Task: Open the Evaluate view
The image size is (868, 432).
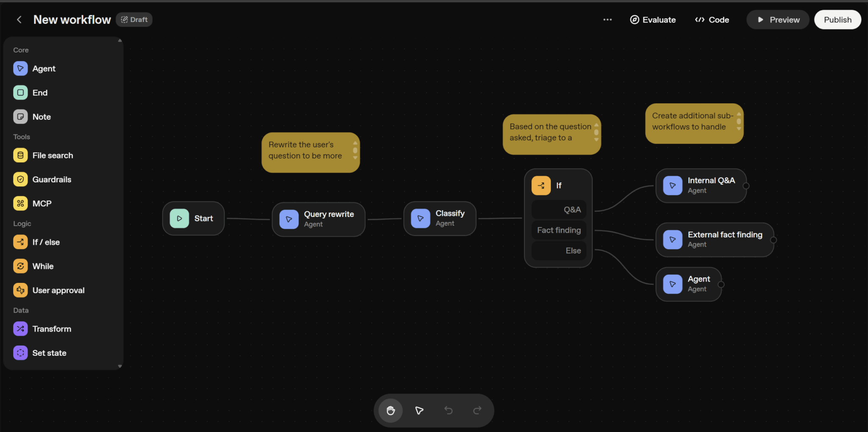Action: point(653,20)
